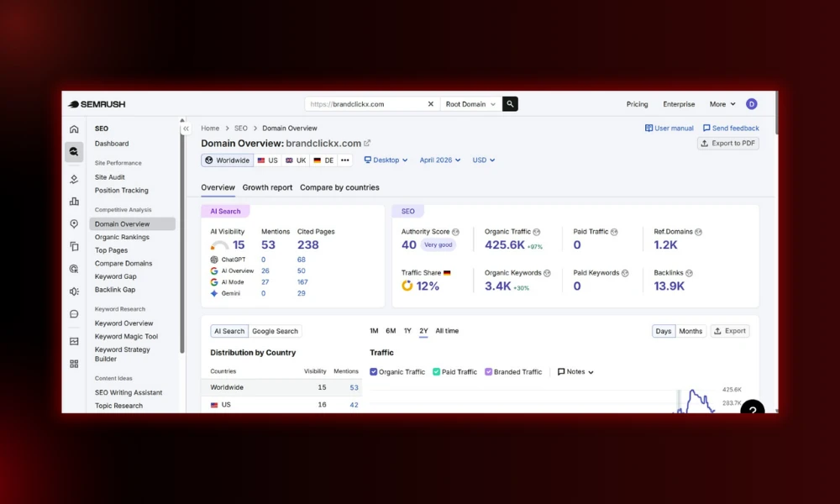Collapse the sidebar with double chevron
This screenshot has width=840, height=504.
point(186,129)
